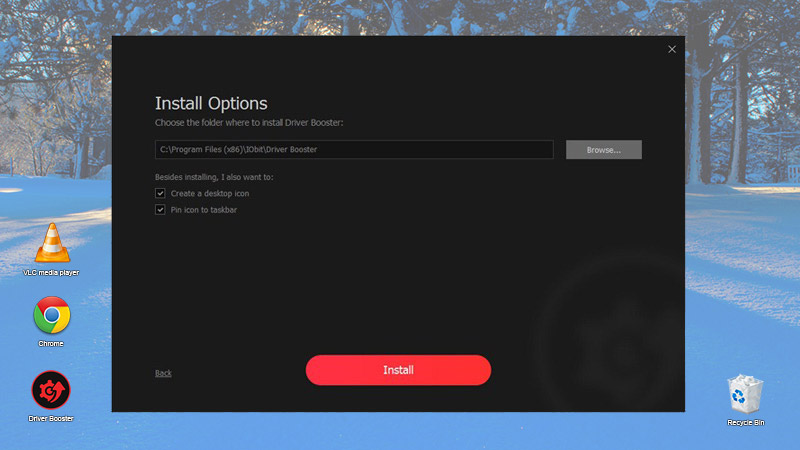
Task: Close the Driver Booster installer window
Action: (x=672, y=49)
